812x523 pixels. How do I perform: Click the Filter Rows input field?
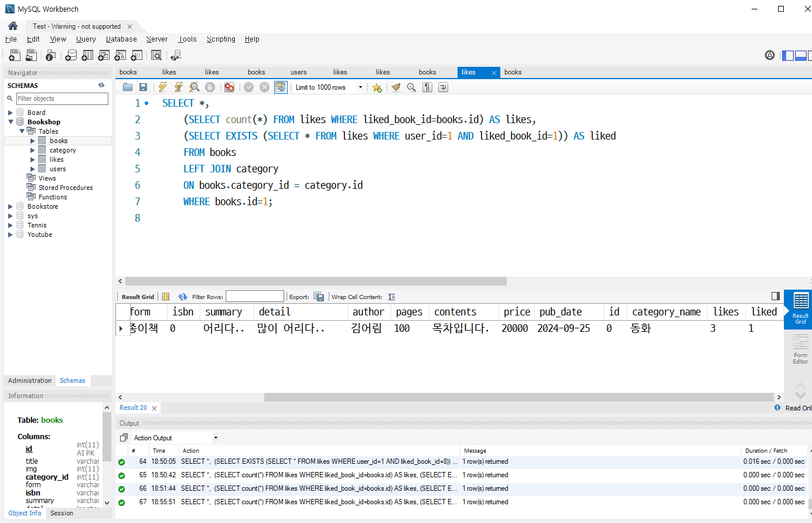point(255,297)
